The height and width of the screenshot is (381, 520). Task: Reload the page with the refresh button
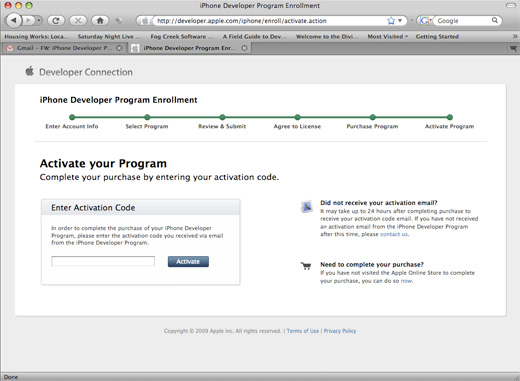click(56, 21)
